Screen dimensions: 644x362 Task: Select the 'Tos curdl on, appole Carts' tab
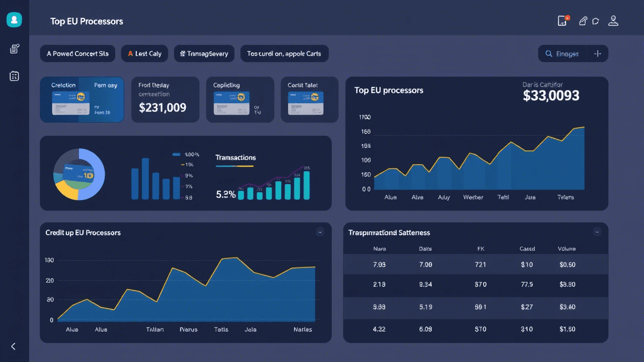click(284, 54)
